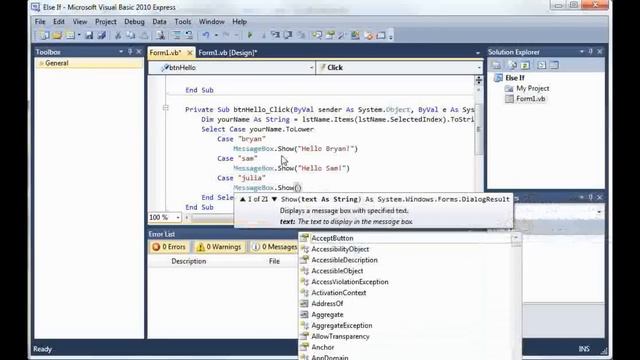Open Toolbox window position dropdown arrow
The image size is (640, 360).
(x=121, y=52)
